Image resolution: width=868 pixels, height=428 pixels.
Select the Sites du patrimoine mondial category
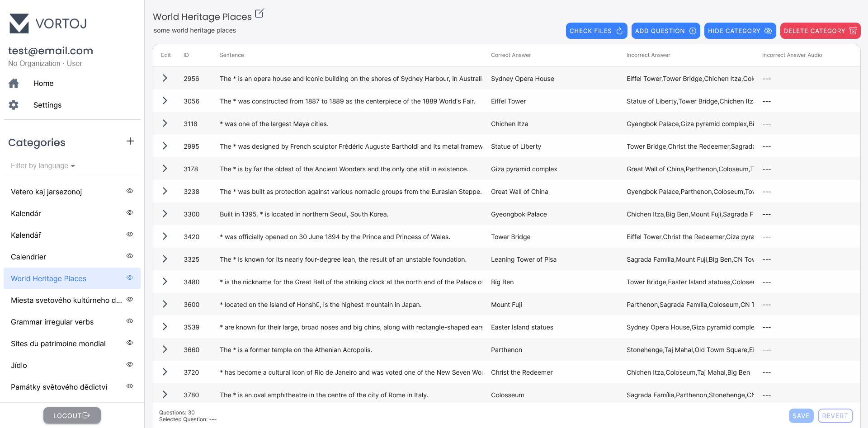point(58,343)
